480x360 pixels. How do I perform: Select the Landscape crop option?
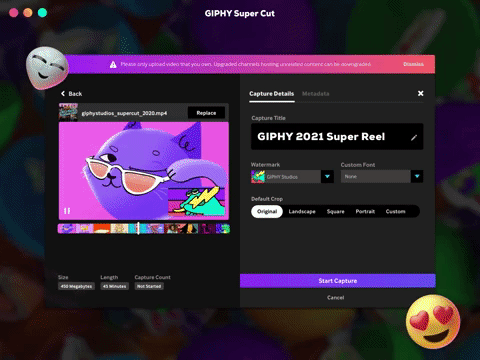click(x=302, y=211)
